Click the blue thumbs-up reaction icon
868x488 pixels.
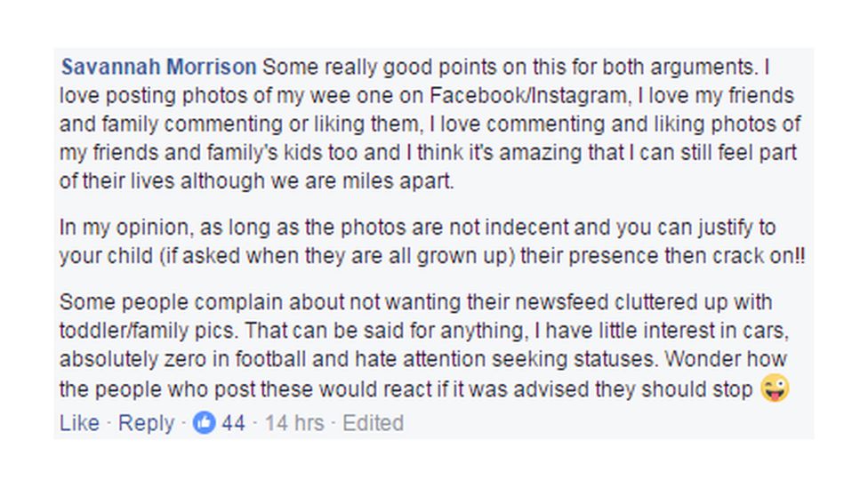click(x=204, y=423)
